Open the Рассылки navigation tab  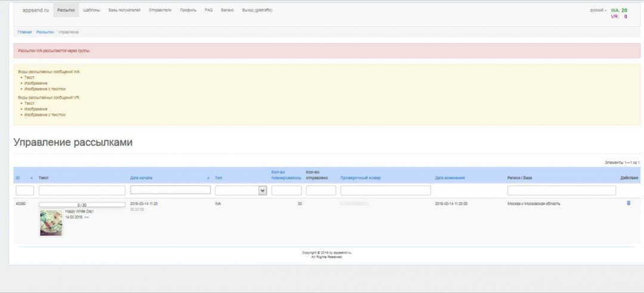(66, 10)
